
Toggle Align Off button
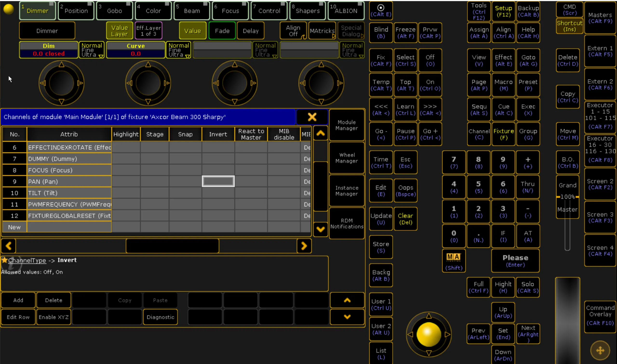(293, 31)
